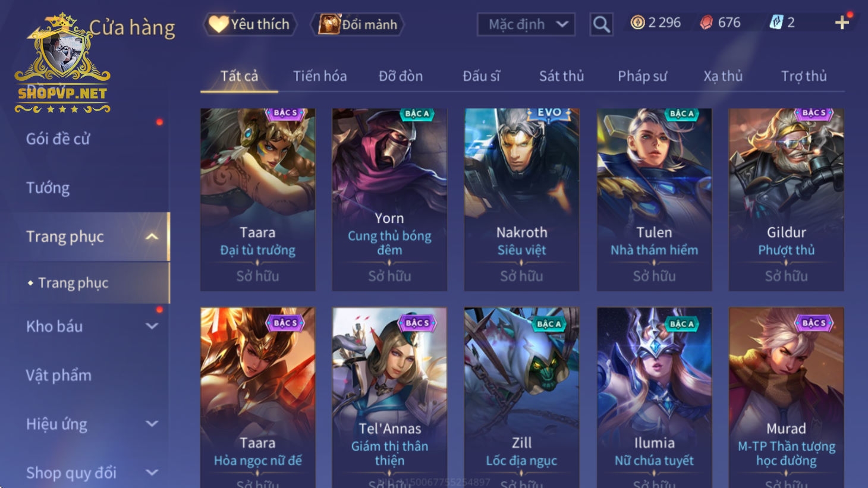
Task: Select the Pháp sư tab
Action: click(642, 76)
